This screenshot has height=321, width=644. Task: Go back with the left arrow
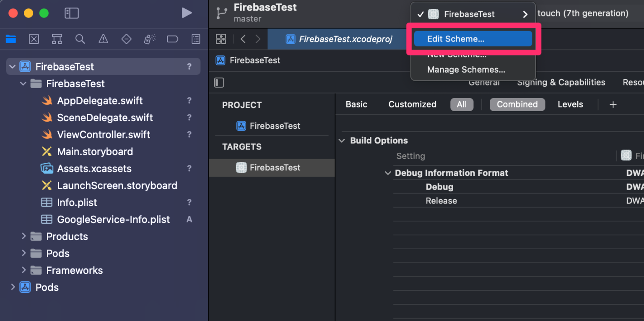point(243,39)
